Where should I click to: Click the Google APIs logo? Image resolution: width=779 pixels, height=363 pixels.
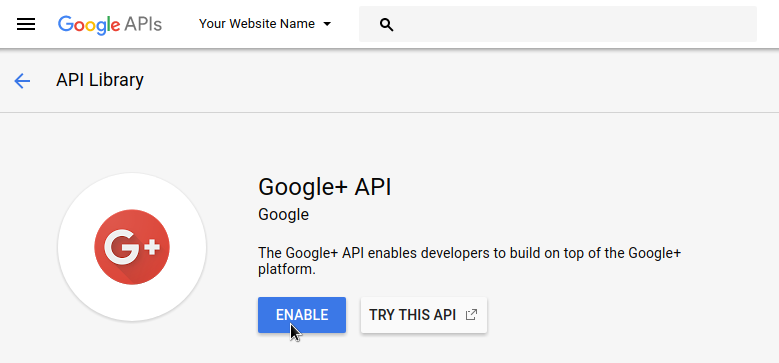point(110,24)
